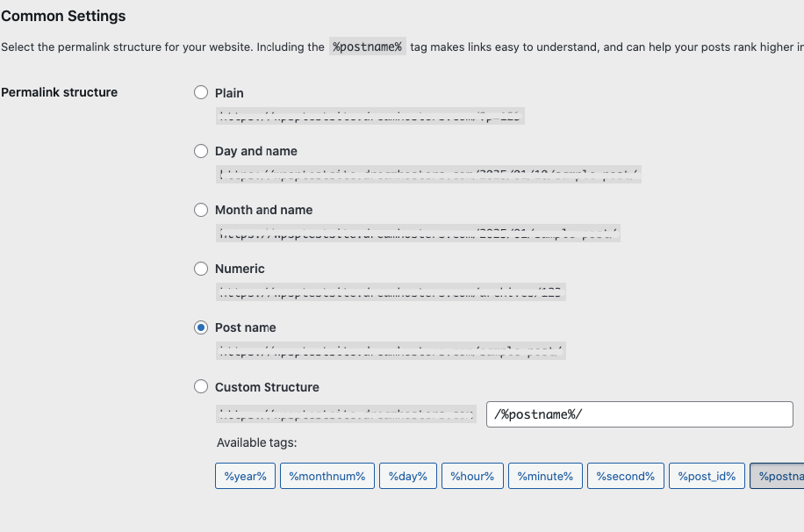804x532 pixels.
Task: Click the example URL below Numeric
Action: 391,291
